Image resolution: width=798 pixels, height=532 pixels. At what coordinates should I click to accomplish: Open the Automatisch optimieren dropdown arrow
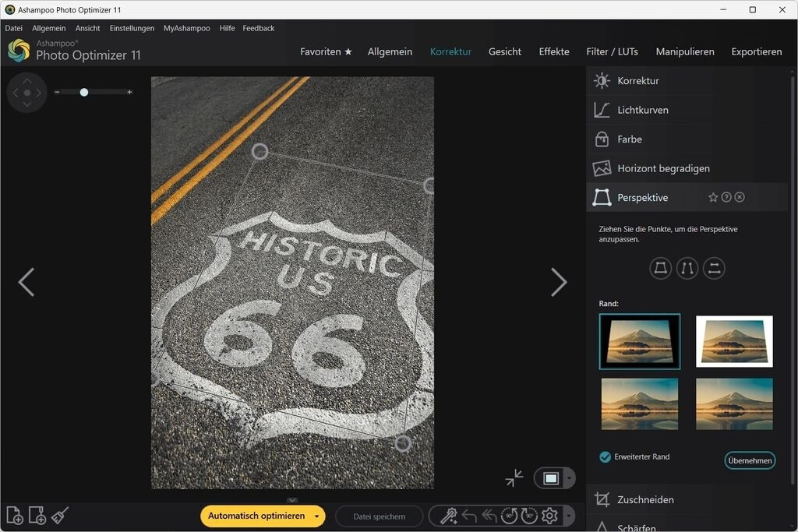[316, 516]
